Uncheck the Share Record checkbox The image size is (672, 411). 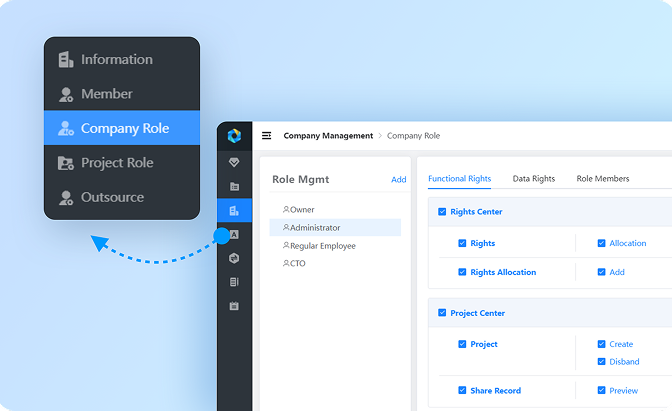coord(462,391)
